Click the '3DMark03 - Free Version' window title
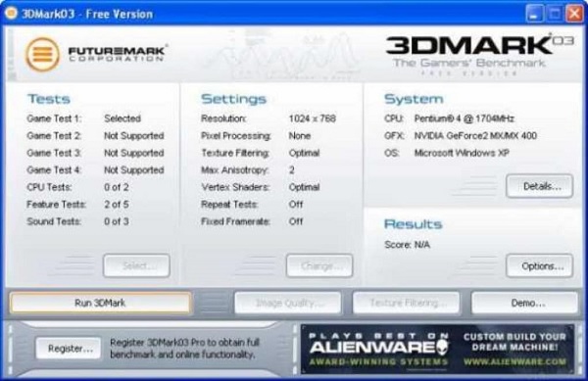The image size is (588, 381). pyautogui.click(x=87, y=15)
